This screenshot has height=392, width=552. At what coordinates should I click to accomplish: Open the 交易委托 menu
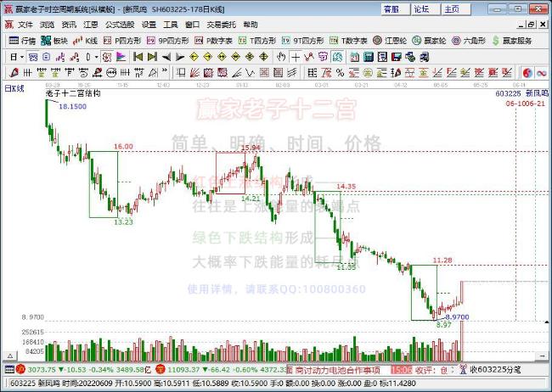point(221,25)
